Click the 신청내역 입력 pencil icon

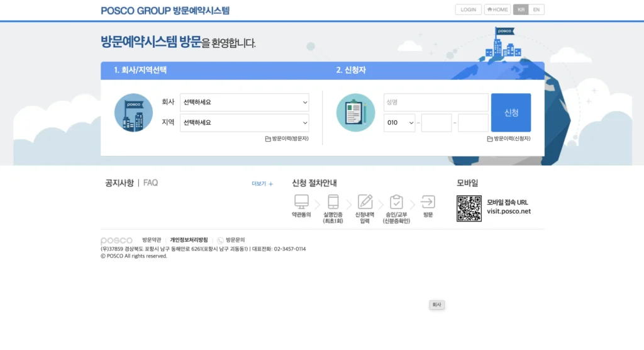(x=365, y=201)
